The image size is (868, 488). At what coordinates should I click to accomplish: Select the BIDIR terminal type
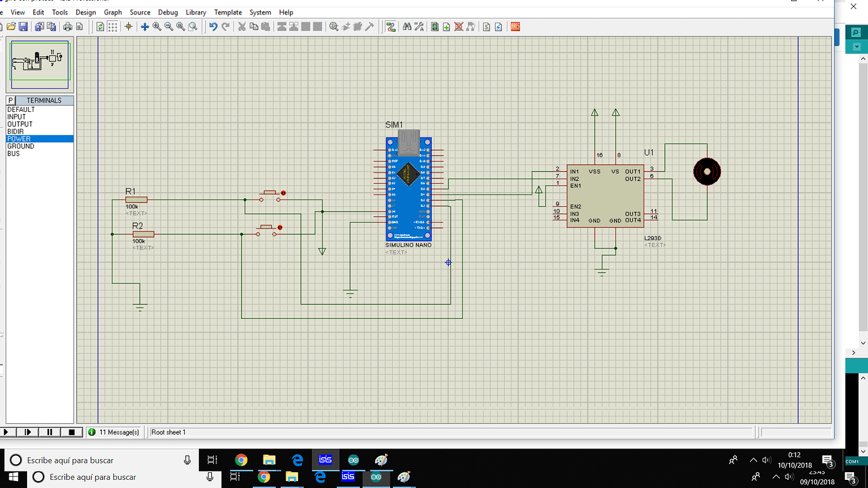pyautogui.click(x=14, y=131)
